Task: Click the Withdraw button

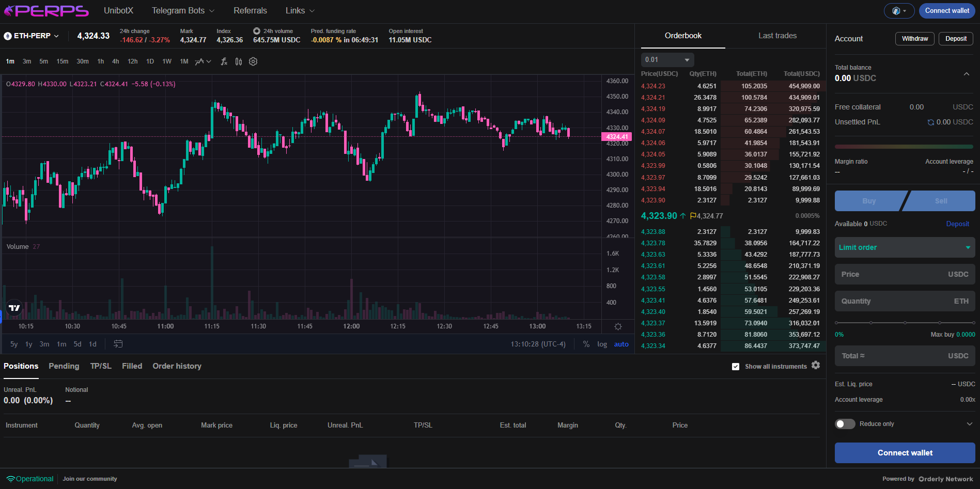Action: pyautogui.click(x=914, y=39)
